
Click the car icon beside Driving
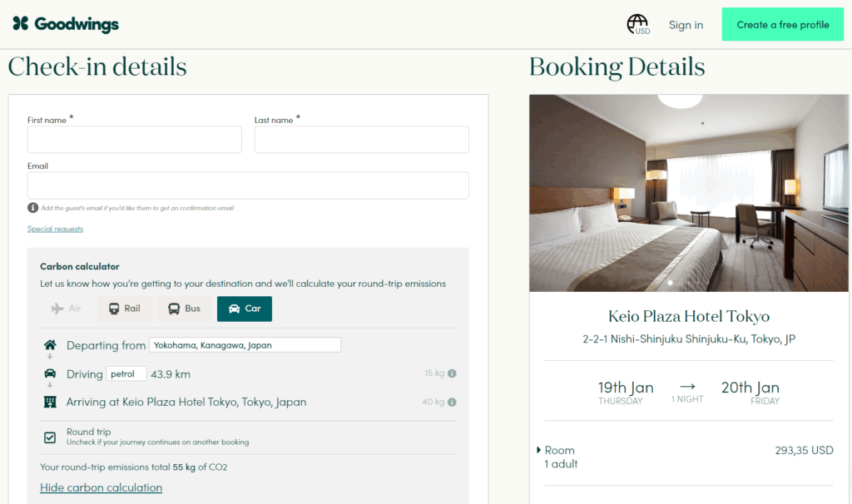click(50, 373)
